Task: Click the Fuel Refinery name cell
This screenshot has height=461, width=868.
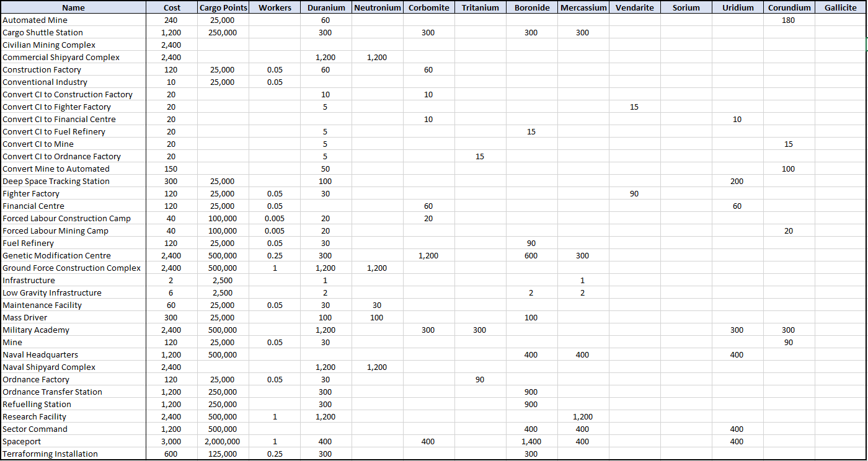Action: coord(74,243)
